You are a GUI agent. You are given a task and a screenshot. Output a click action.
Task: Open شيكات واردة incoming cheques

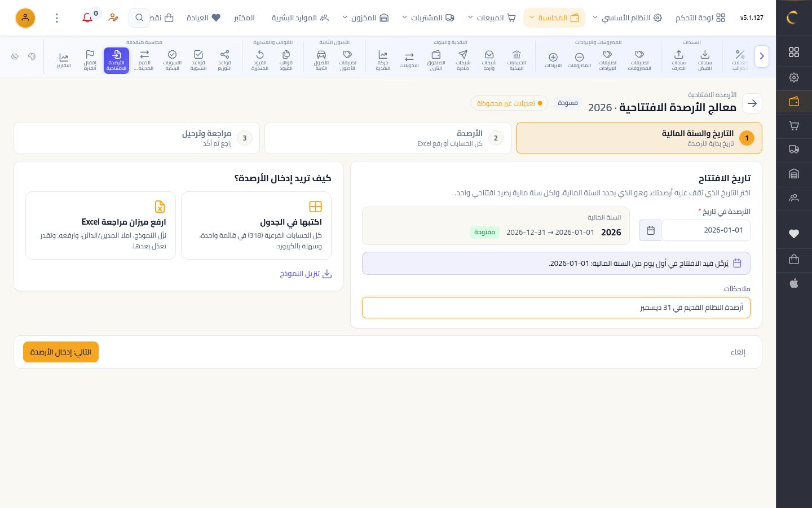(489, 60)
